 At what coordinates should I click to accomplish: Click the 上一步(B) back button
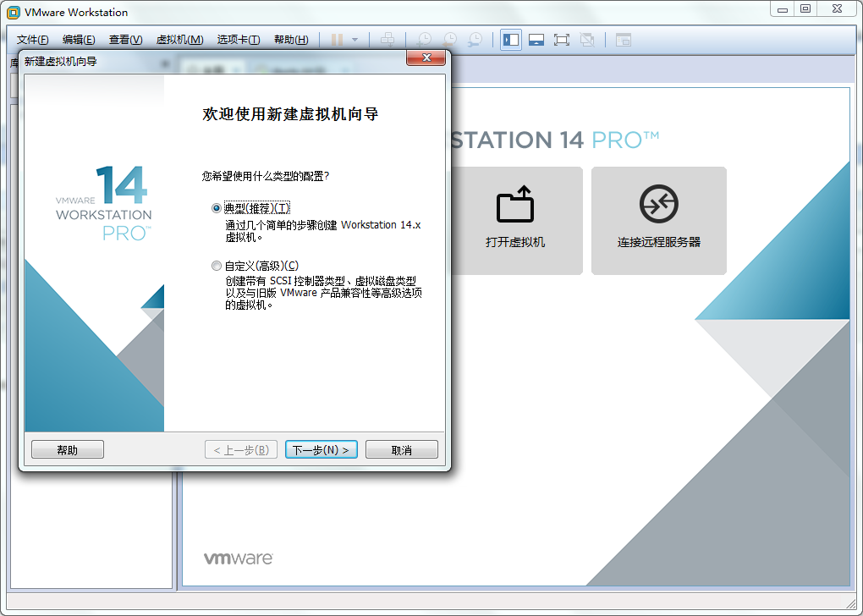[241, 450]
